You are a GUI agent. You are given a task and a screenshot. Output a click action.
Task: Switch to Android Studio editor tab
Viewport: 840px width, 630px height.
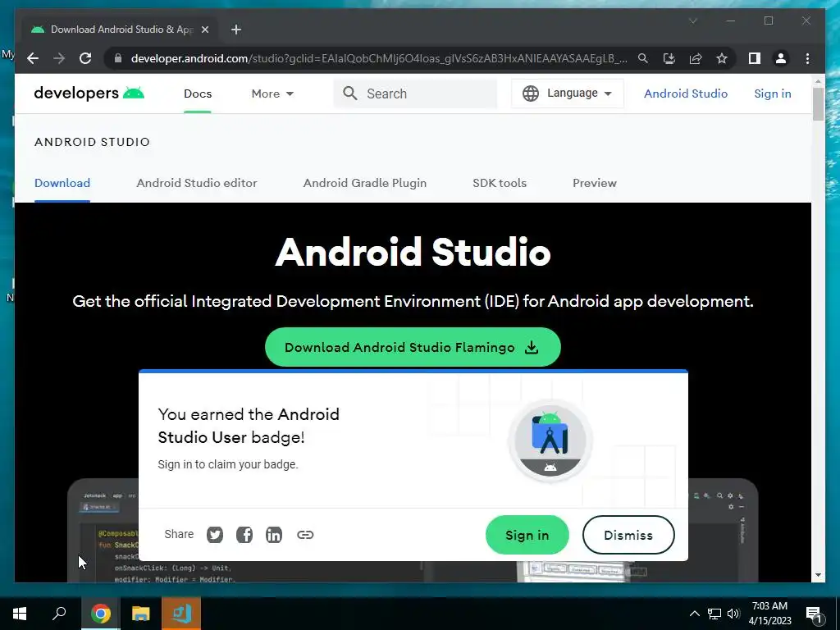(197, 183)
